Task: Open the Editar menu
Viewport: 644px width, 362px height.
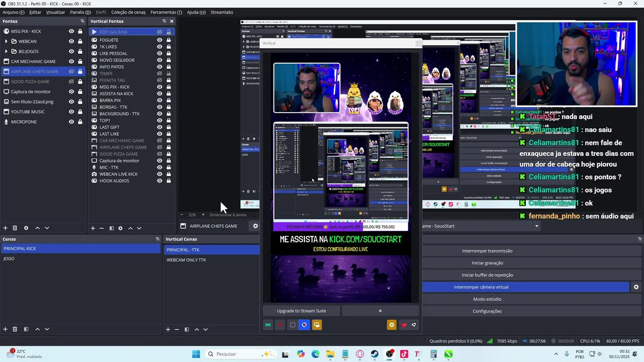Action: point(35,12)
